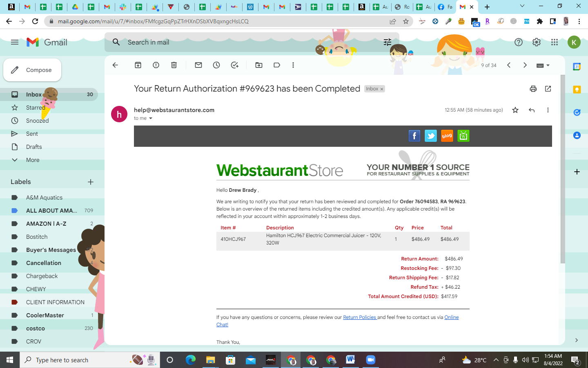Open Google Tasks side panel
The width and height of the screenshot is (588, 368).
pos(577,112)
